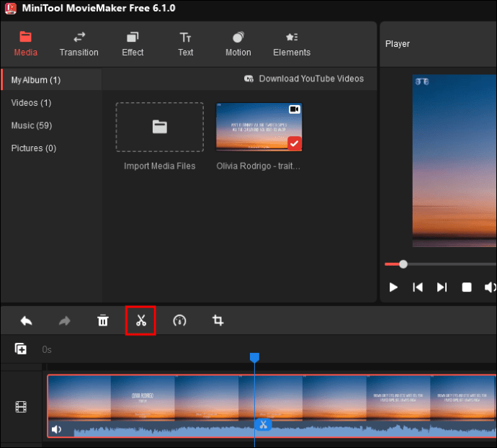Click the Add track icon

click(21, 349)
